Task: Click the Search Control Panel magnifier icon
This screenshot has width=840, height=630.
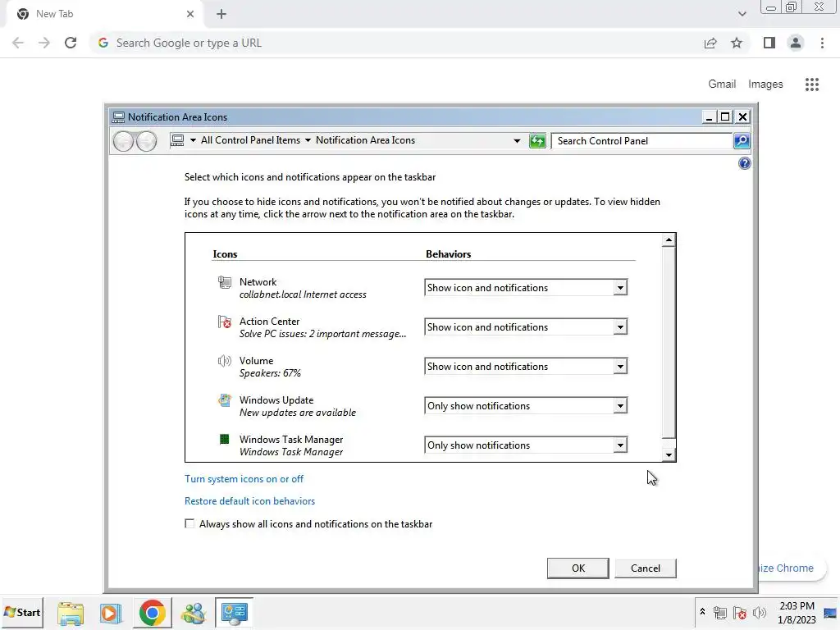Action: click(742, 141)
